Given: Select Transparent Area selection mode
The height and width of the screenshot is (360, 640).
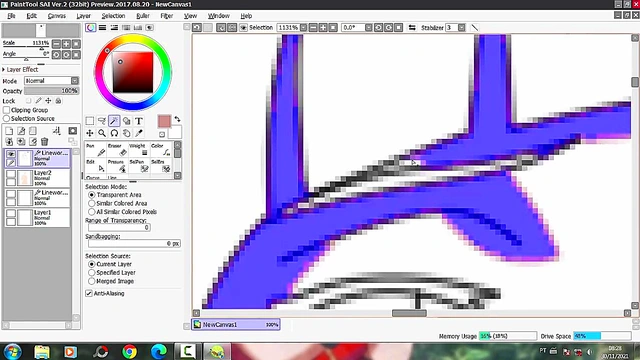Looking at the screenshot, I should tap(92, 195).
